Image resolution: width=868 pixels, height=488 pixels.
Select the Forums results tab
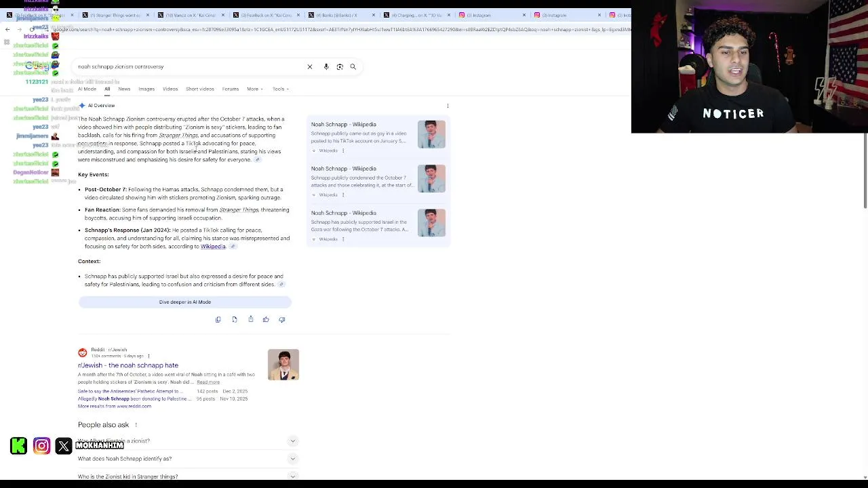tap(231, 89)
